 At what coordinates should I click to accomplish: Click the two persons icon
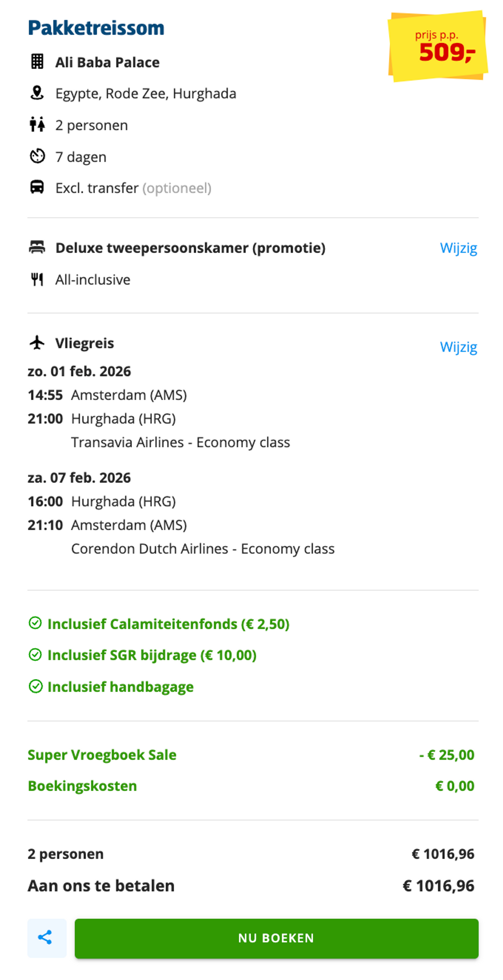click(x=37, y=124)
